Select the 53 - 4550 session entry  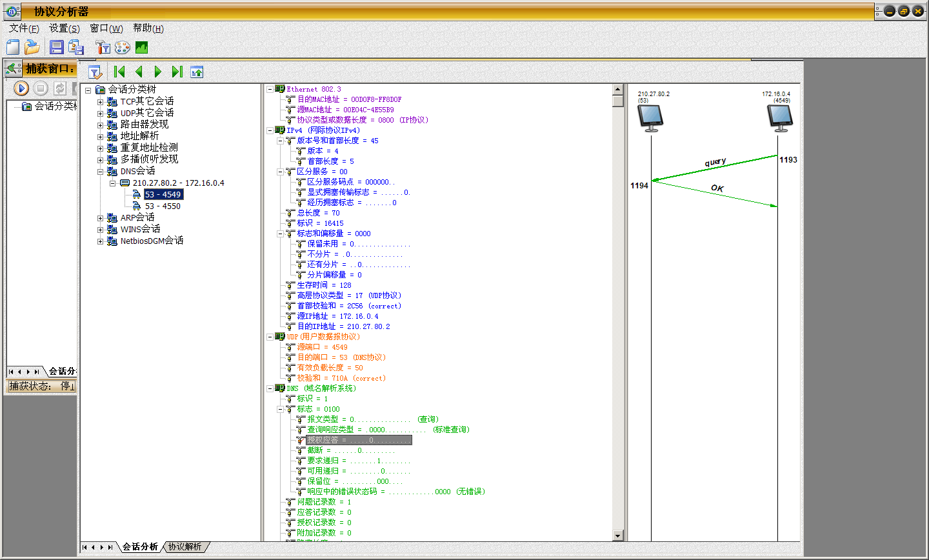tap(163, 206)
